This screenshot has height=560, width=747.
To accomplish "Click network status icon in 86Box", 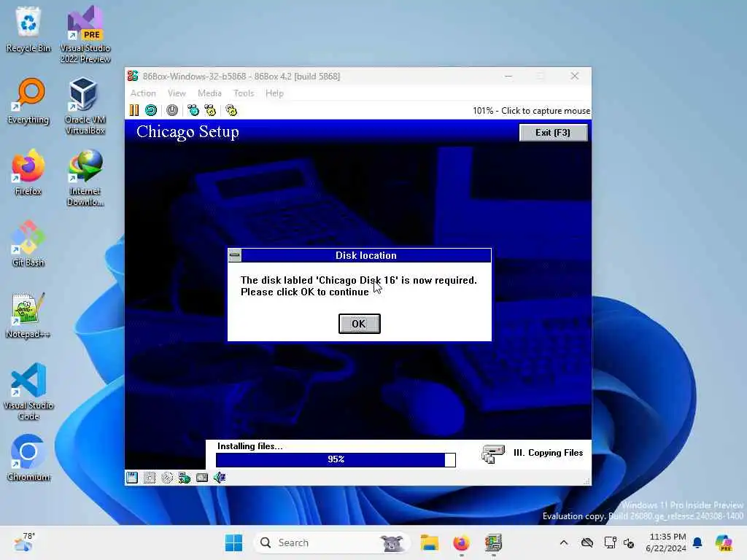I will [185, 478].
